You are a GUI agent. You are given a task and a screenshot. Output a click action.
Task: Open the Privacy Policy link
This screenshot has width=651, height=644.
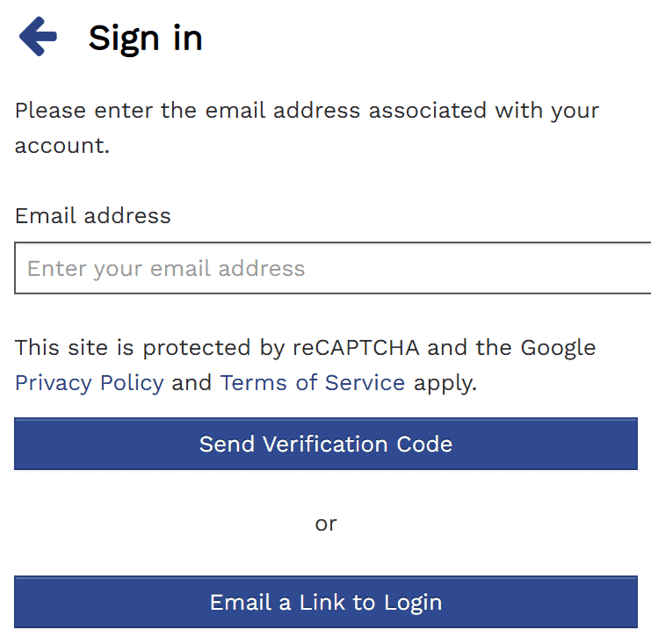click(90, 383)
